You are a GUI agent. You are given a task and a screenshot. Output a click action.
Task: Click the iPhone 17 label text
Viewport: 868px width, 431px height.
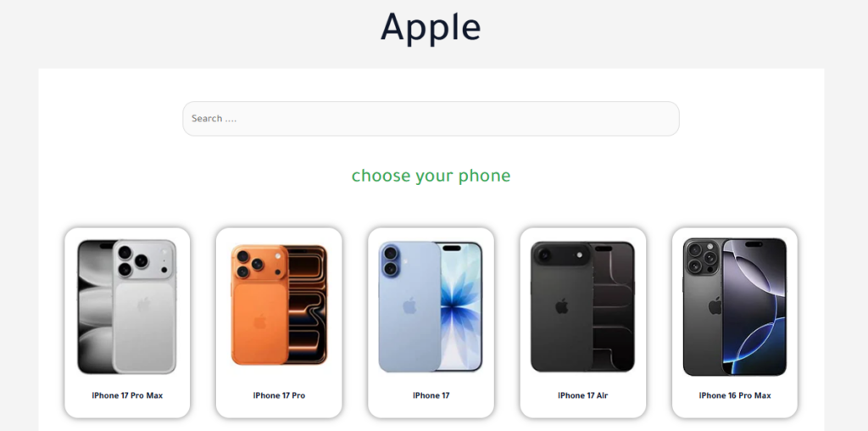(x=431, y=395)
